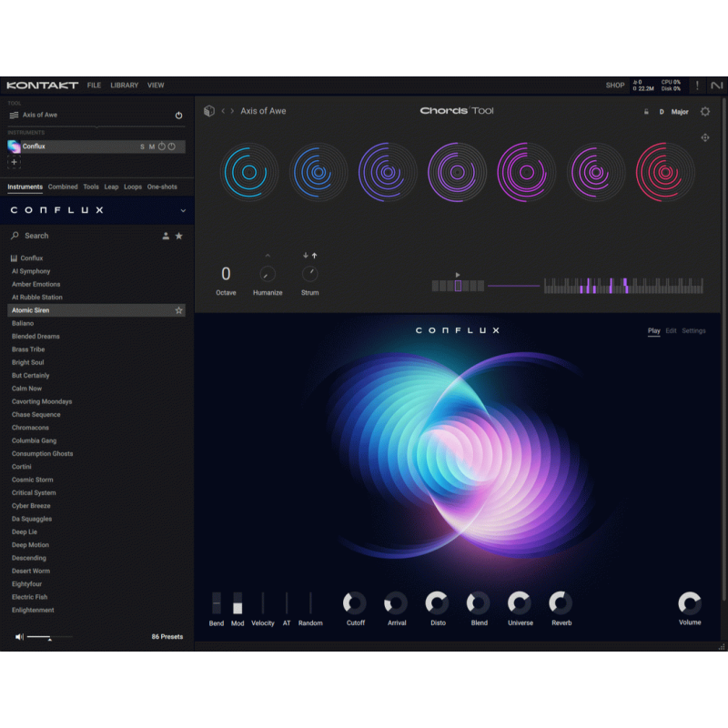The image size is (728, 728).
Task: Switch to the Tools tab
Action: tap(91, 187)
